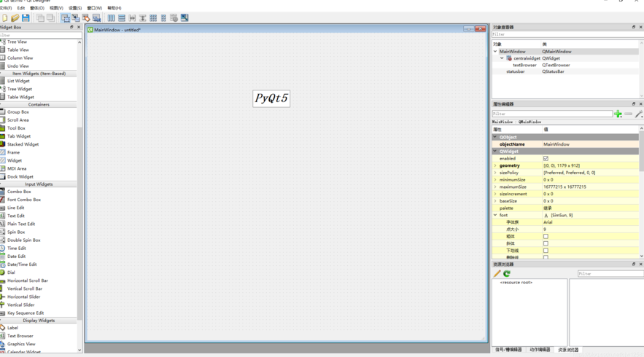Click the Open folder toolbar icon
Viewport: 644px width, 357px height.
[x=15, y=17]
